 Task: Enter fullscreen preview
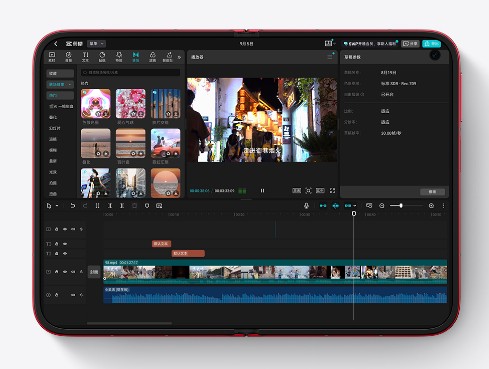tap(332, 191)
